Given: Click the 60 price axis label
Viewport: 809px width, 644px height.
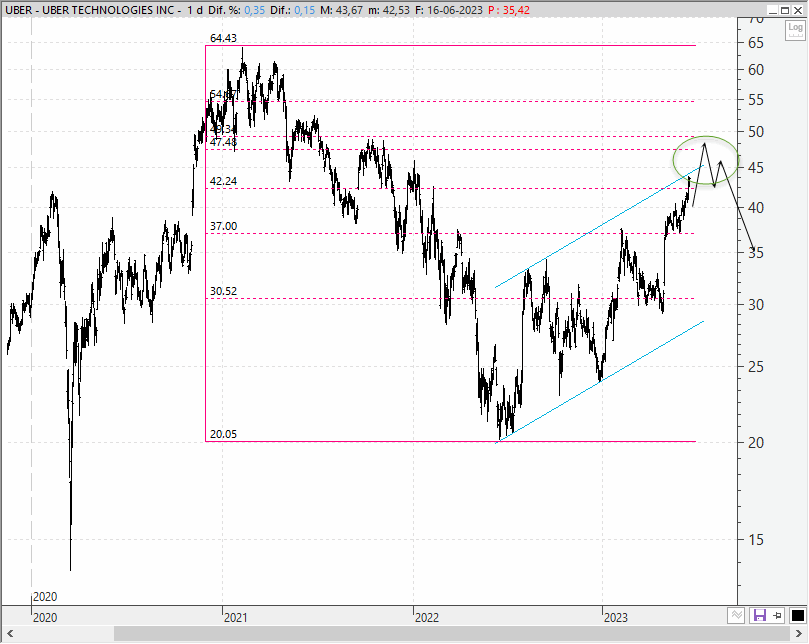Looking at the screenshot, I should tap(756, 70).
